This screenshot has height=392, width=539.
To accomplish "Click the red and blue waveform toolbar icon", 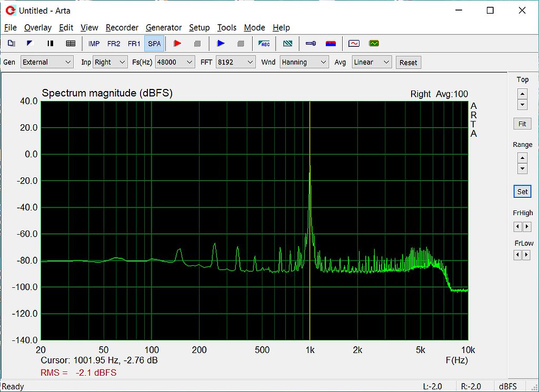I will coord(331,43).
